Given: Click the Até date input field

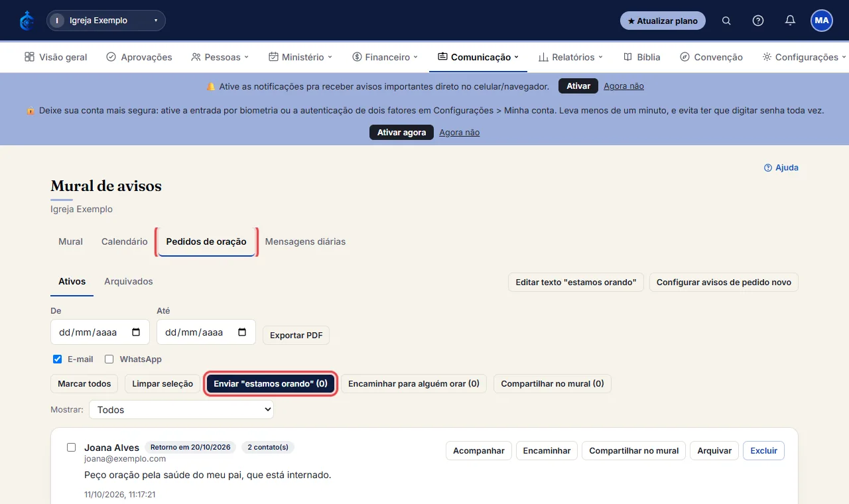Looking at the screenshot, I should [206, 332].
